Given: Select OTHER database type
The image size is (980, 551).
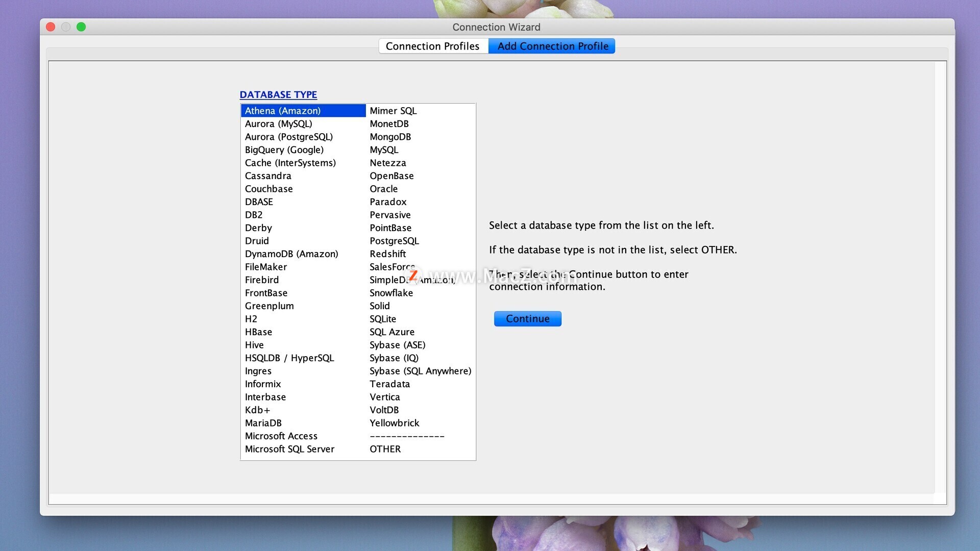Looking at the screenshot, I should coord(421,449).
